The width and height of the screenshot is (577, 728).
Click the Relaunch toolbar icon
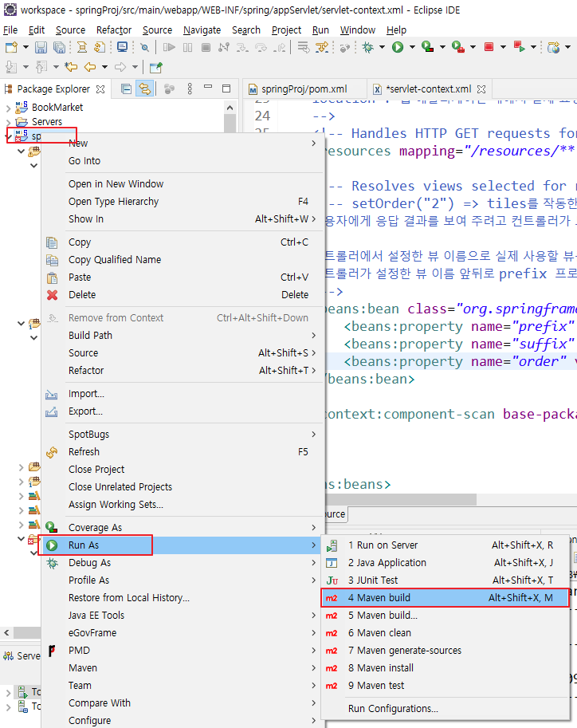519,47
